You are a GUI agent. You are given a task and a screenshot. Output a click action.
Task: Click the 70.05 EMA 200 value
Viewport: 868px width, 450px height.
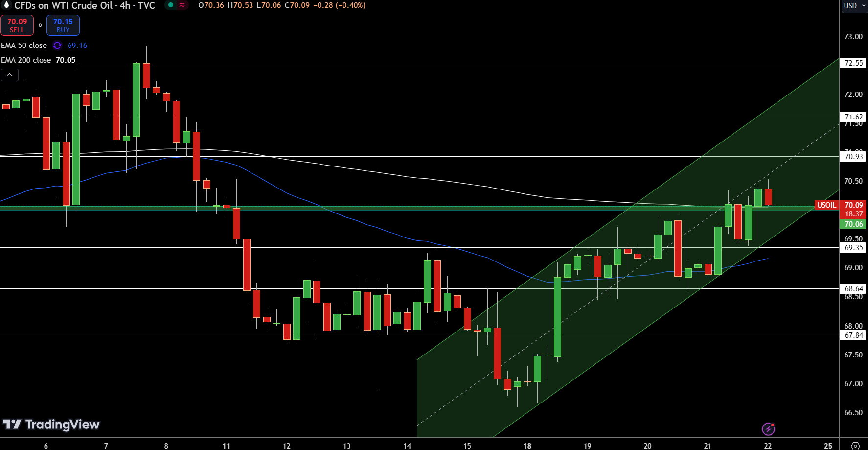click(x=66, y=60)
